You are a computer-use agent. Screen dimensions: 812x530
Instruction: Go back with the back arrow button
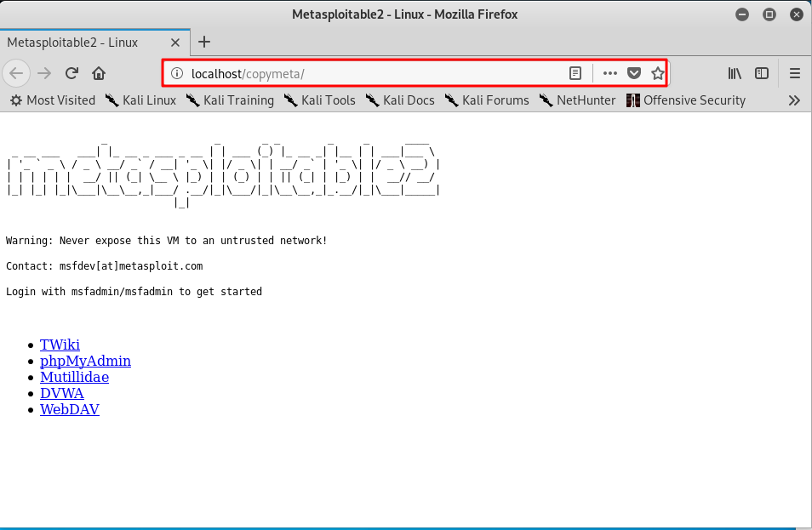(16, 73)
